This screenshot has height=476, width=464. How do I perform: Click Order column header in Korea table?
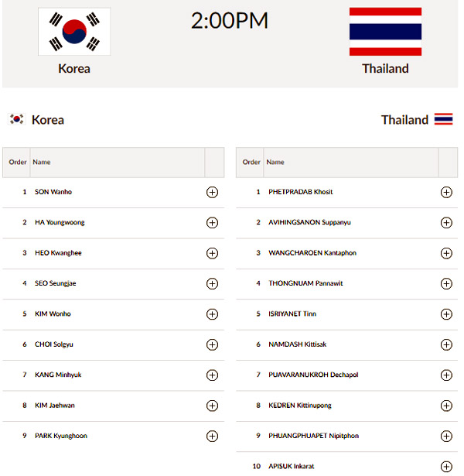coord(18,162)
